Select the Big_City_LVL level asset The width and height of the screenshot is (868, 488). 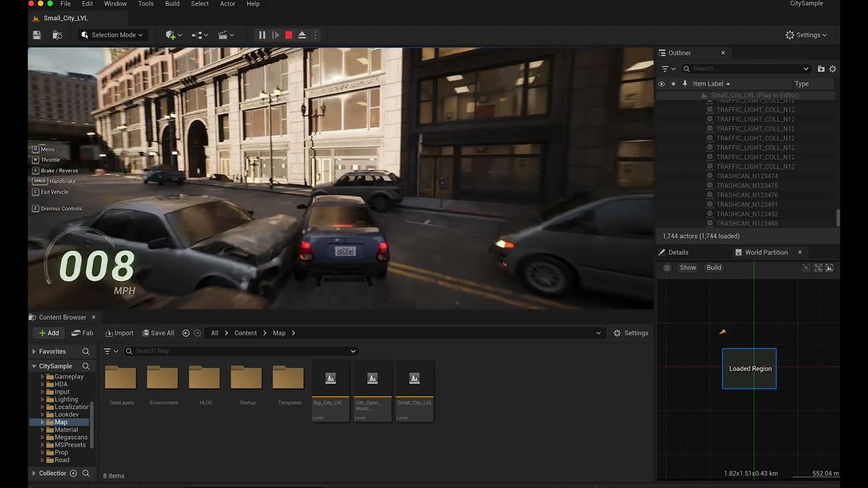(x=330, y=390)
